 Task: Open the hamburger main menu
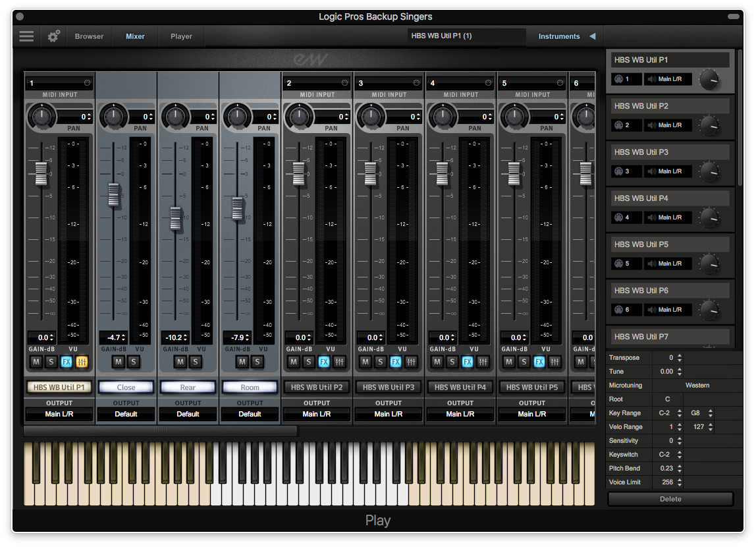26,36
